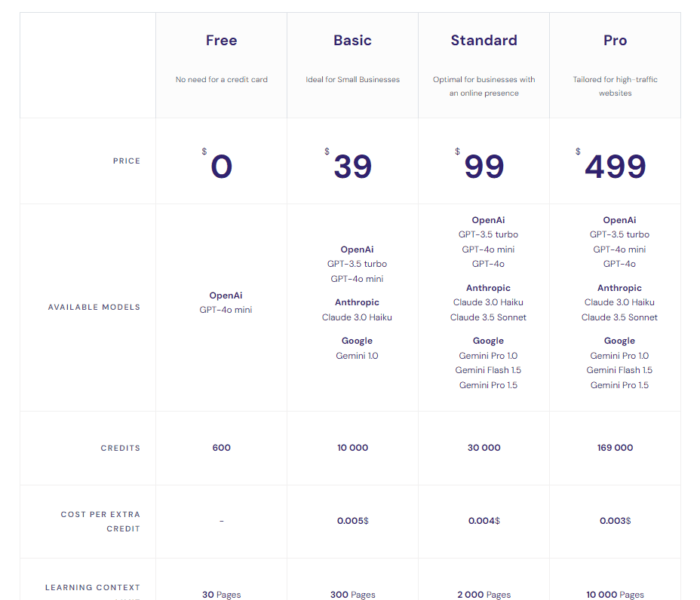Viewport: 700px width, 600px height.
Task: Click the COST PER EXTRA CREDIT row label
Action: (x=101, y=521)
